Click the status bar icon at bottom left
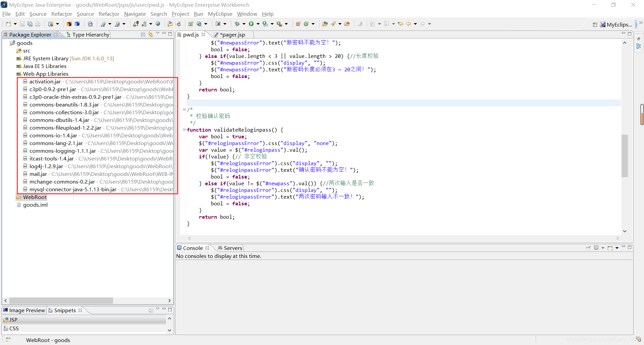The height and width of the screenshot is (345, 644). pos(8,340)
